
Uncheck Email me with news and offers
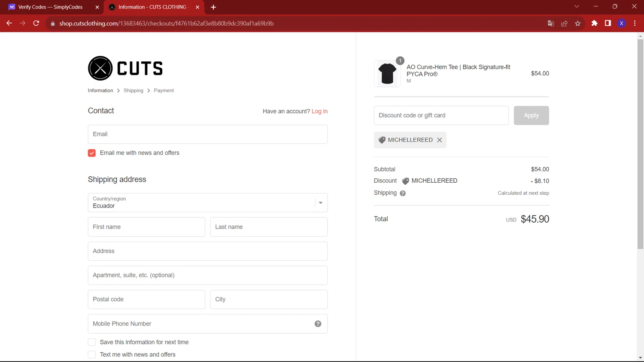click(x=92, y=153)
